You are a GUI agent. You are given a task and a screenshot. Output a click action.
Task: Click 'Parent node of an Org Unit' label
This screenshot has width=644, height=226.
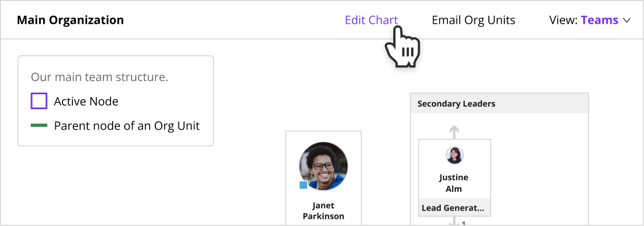point(127,126)
